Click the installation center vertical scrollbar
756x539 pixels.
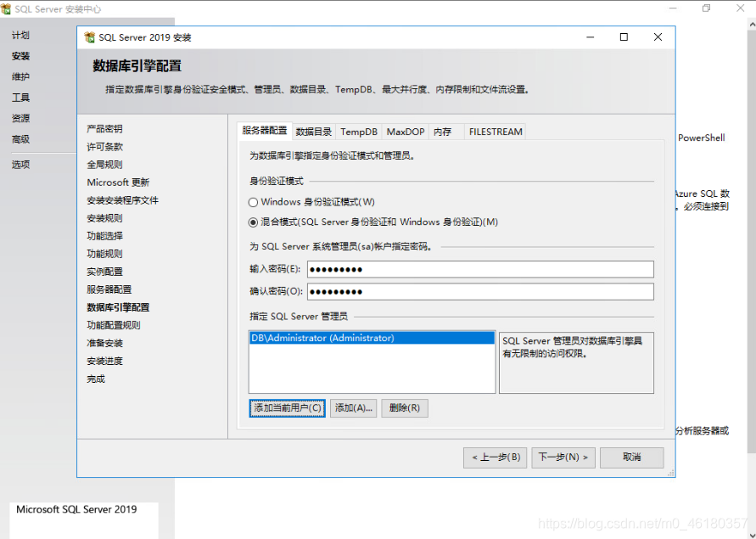click(x=752, y=241)
